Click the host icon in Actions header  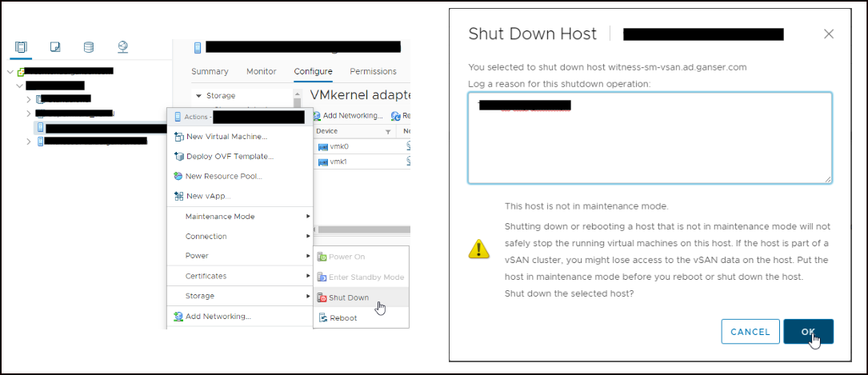(178, 117)
